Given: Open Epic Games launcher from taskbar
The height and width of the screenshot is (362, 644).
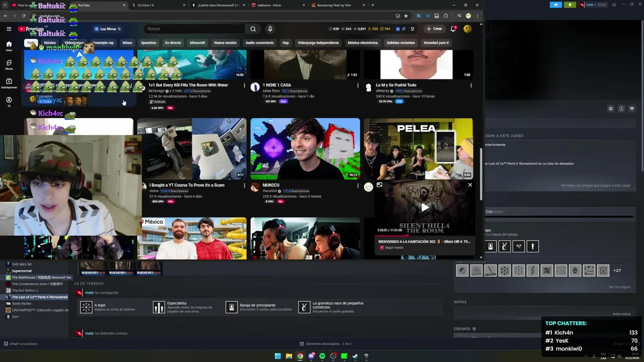Looking at the screenshot, I should (x=366, y=356).
